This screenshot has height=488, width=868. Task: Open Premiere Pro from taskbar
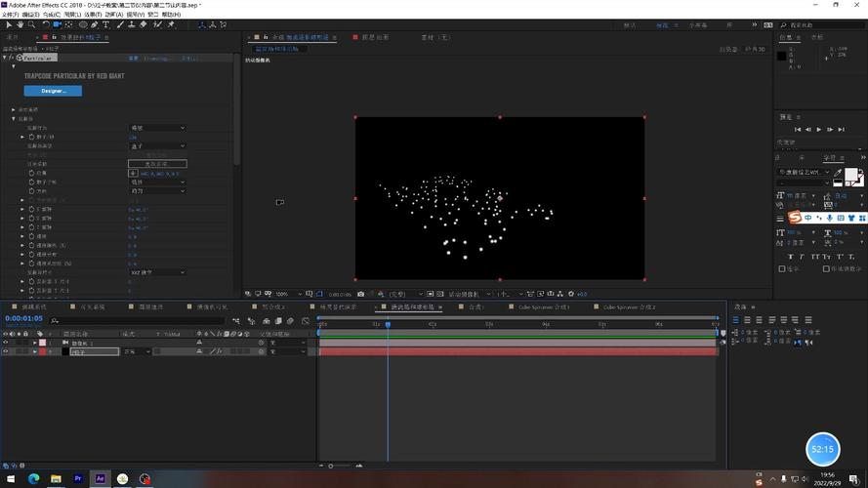click(x=78, y=478)
